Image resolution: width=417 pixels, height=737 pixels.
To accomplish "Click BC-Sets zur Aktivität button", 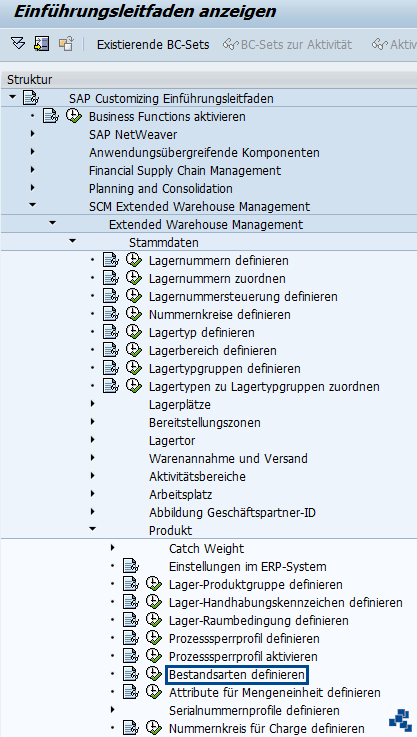I will 287,44.
